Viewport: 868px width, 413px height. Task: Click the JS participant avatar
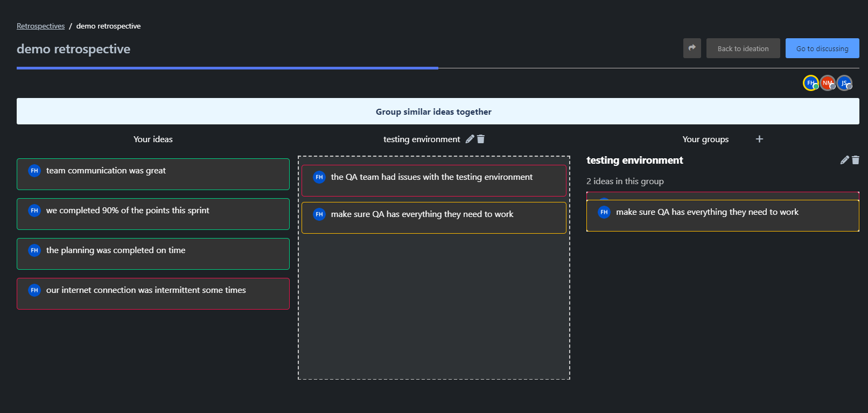[x=844, y=83]
